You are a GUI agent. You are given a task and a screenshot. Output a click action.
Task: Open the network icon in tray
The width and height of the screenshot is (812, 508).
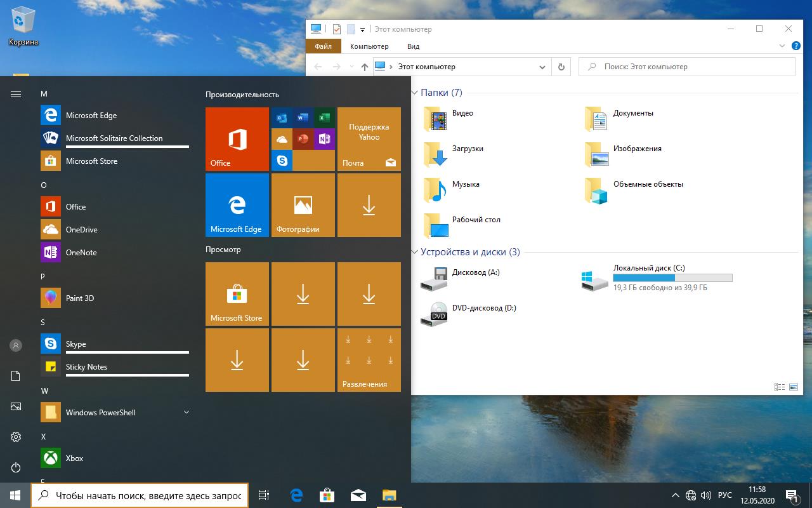click(x=691, y=495)
